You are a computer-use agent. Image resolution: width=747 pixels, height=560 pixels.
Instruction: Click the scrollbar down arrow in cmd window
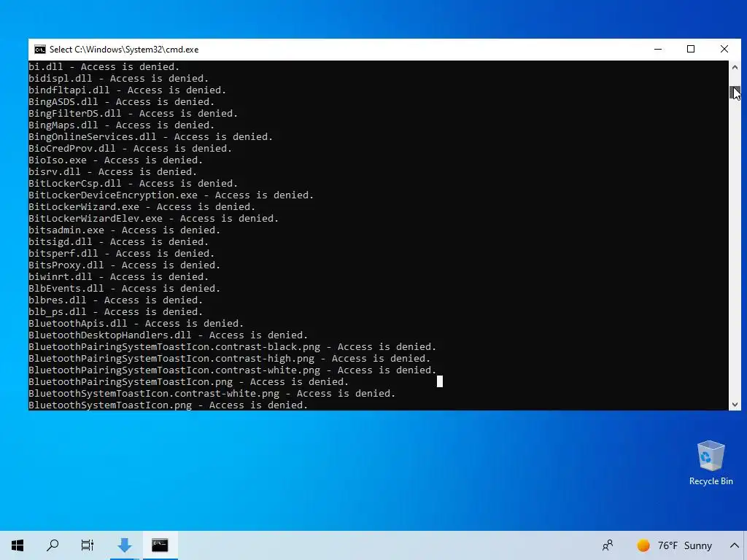735,404
